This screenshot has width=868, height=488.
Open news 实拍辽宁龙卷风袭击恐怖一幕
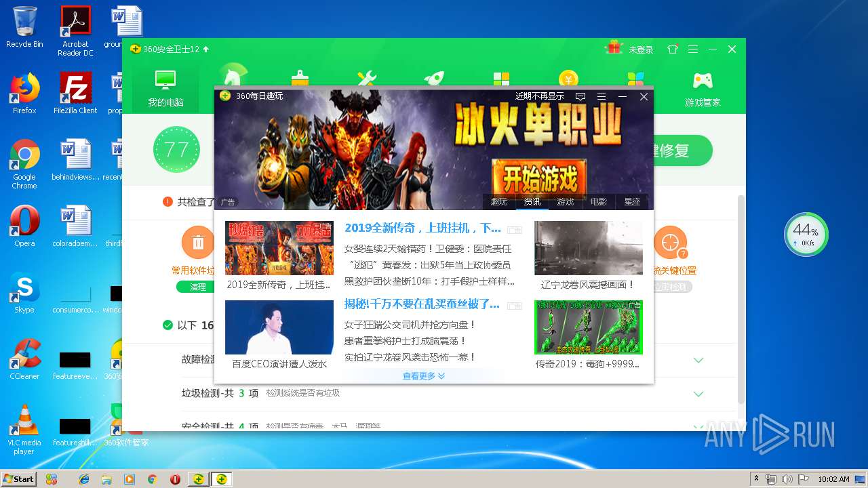(x=410, y=357)
